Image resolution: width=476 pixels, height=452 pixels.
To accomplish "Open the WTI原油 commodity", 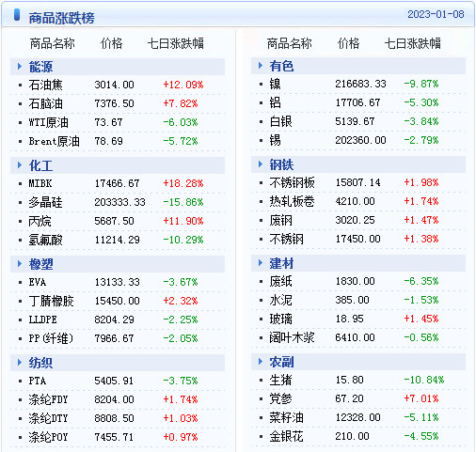I will coord(48,122).
